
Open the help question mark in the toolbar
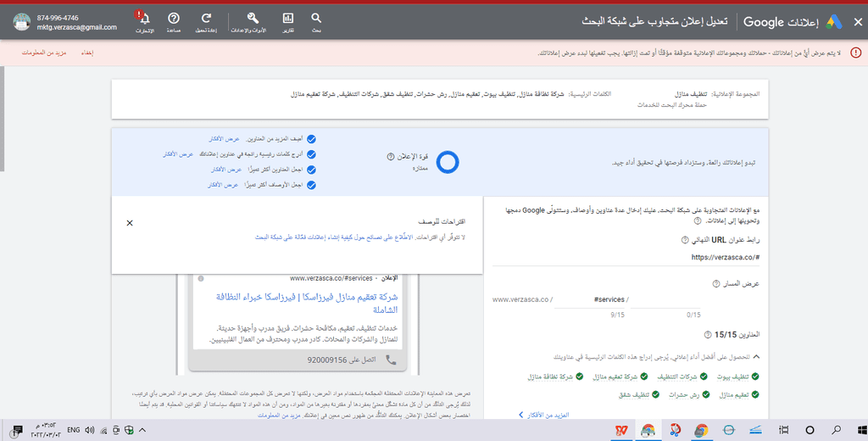coord(174,19)
